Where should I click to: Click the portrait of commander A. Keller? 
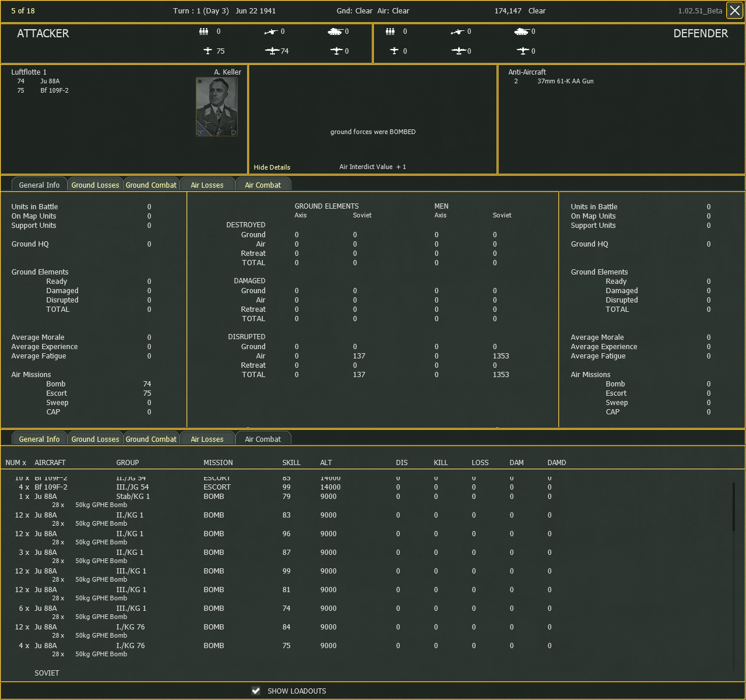(217, 107)
